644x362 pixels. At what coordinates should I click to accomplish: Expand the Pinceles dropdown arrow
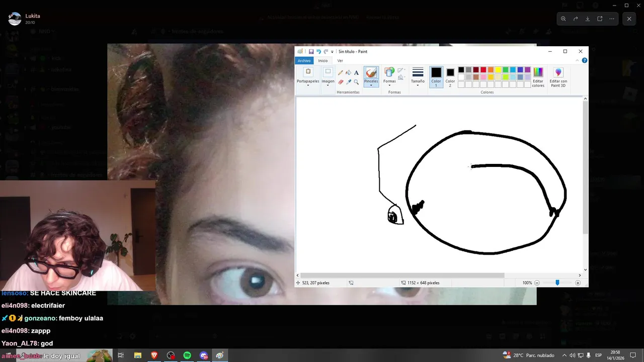pos(371,85)
